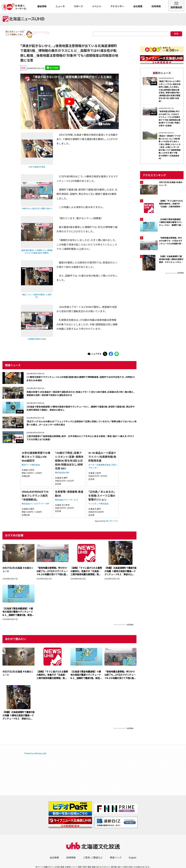Click the 検索 search button
This screenshot has height=868, width=186.
pos(176,34)
